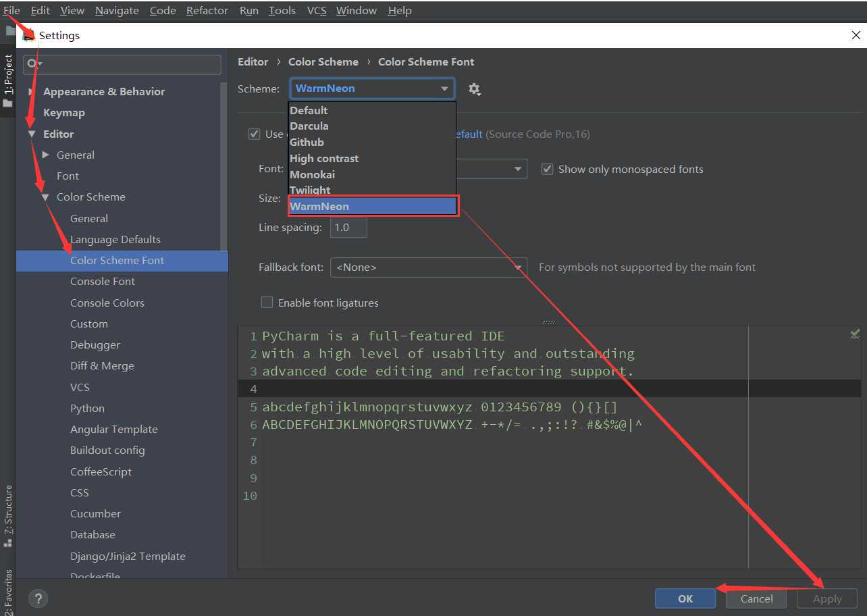Click the Editor breadcrumb link

pos(253,62)
